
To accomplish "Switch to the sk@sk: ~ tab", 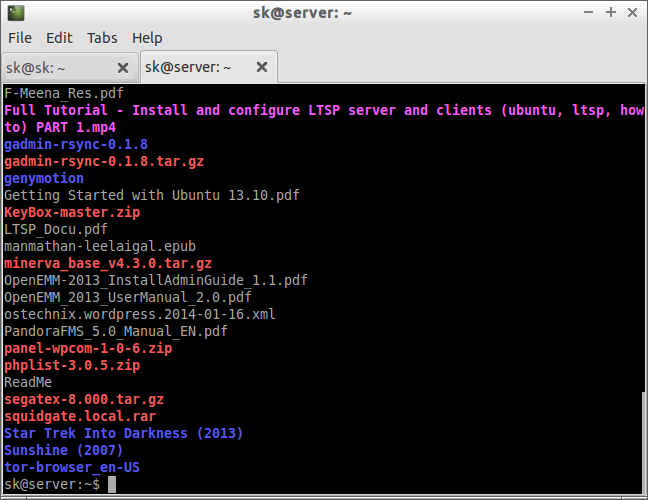I will click(69, 68).
